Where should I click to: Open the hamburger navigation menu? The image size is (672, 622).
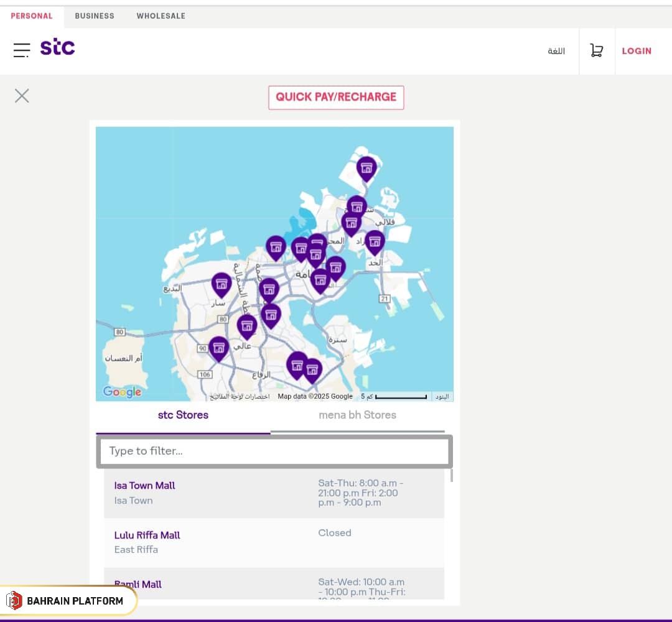(x=21, y=50)
